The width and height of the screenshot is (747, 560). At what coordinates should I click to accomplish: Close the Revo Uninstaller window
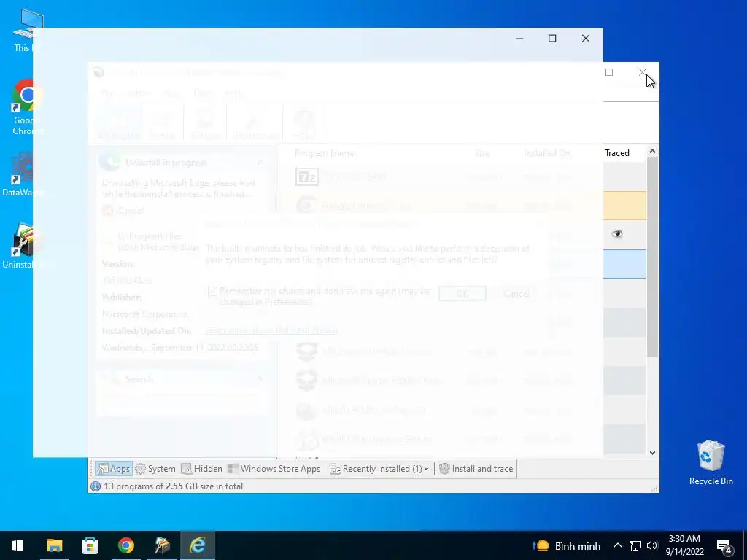point(642,72)
